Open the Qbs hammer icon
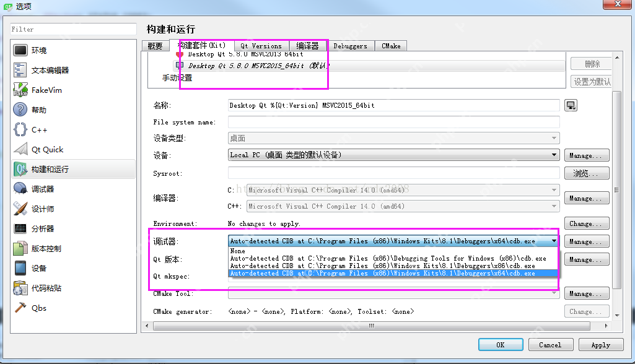The image size is (635, 364). pos(20,308)
